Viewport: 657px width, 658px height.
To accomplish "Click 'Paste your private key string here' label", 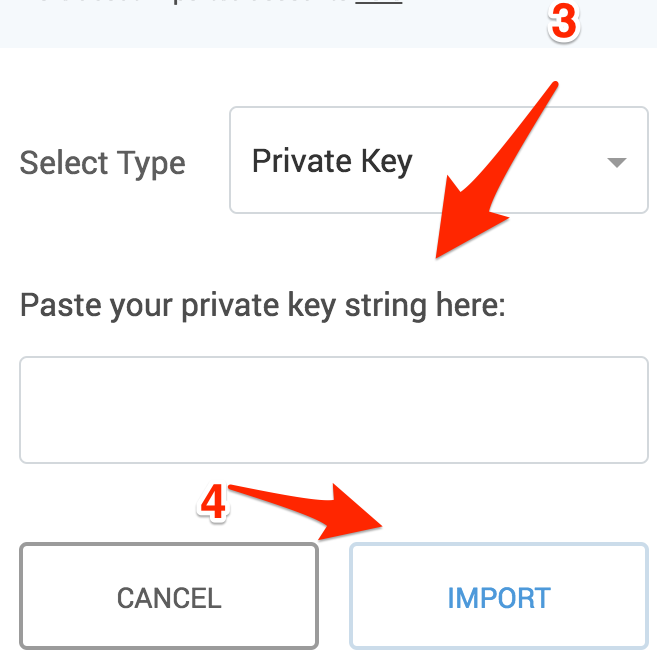I will 263,304.
